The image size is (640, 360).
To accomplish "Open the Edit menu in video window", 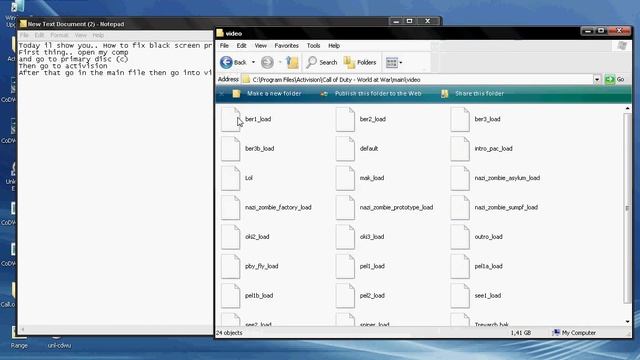I will (x=241, y=46).
